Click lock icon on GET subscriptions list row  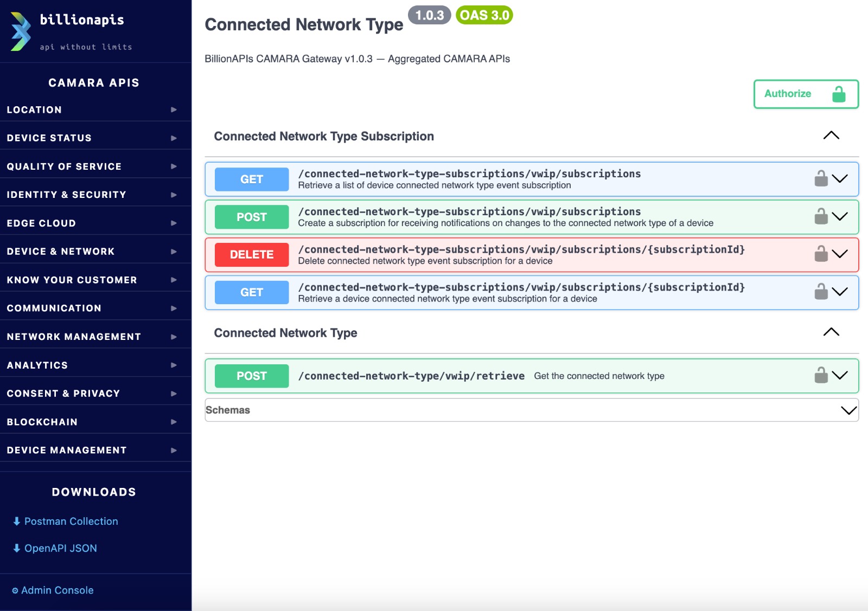tap(821, 178)
